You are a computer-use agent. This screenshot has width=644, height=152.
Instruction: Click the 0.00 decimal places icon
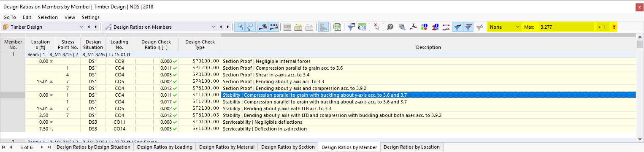click(x=362, y=27)
